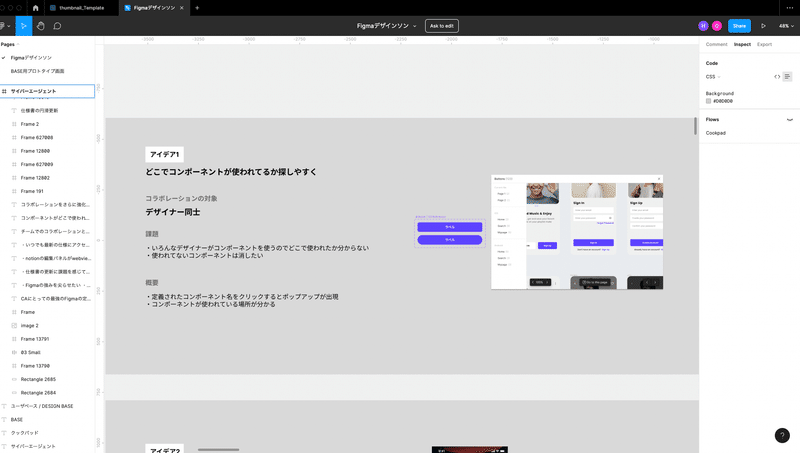Click the pink user avatar
The width and height of the screenshot is (800, 453).
[717, 26]
